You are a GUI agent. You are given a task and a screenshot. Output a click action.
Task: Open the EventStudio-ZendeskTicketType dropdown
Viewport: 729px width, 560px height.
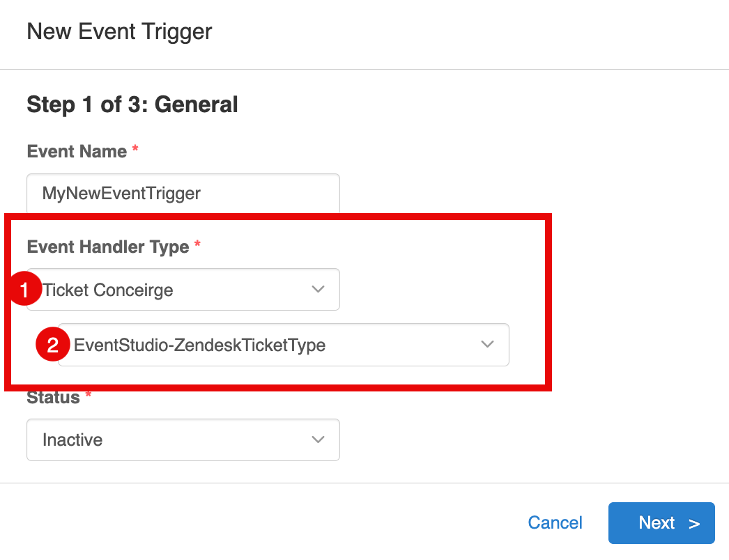[x=284, y=345]
